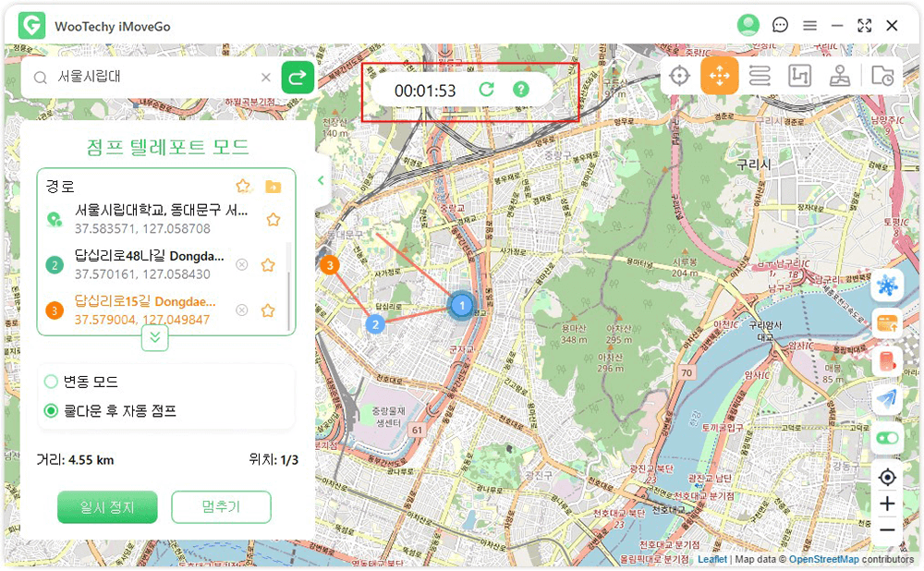The image size is (924, 571).
Task: Open the historical records folder icon
Action: 882,76
